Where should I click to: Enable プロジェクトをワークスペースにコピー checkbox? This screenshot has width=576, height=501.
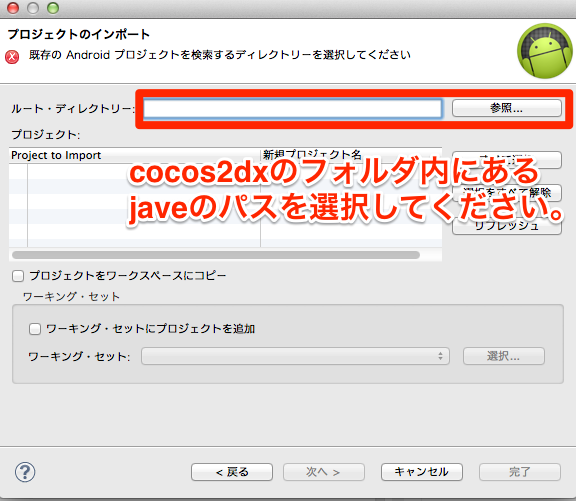[x=18, y=276]
